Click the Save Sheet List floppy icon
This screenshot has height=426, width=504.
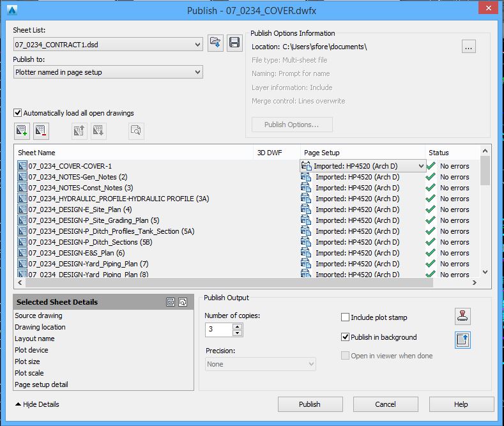(234, 43)
